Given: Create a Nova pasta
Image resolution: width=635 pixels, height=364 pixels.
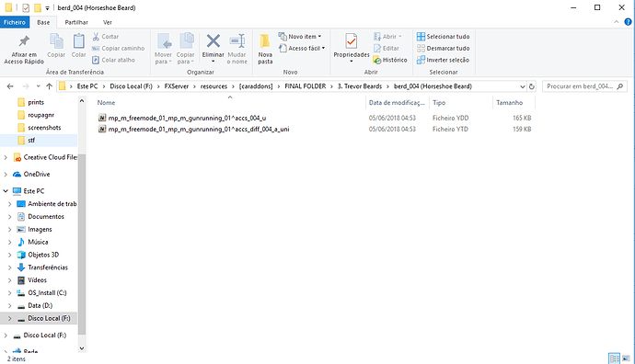Looking at the screenshot, I should pyautogui.click(x=265, y=49).
